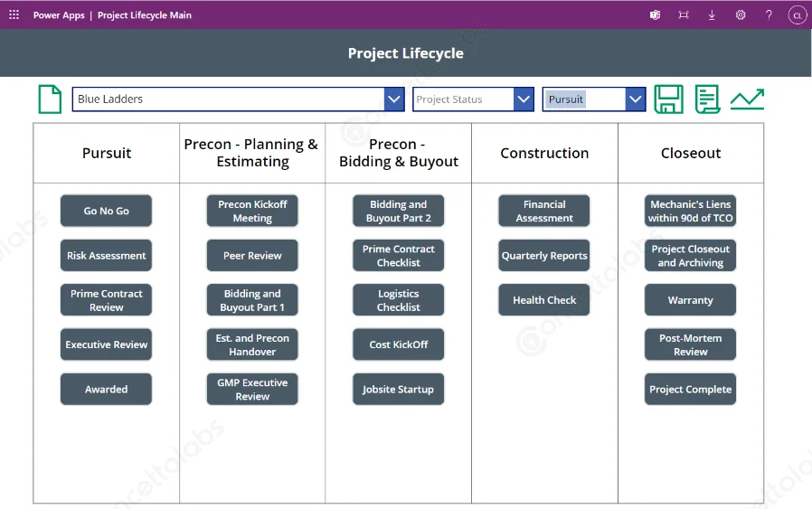Viewport: 812px width, 509px height.
Task: Open the Risk Assessment step
Action: coord(106,256)
